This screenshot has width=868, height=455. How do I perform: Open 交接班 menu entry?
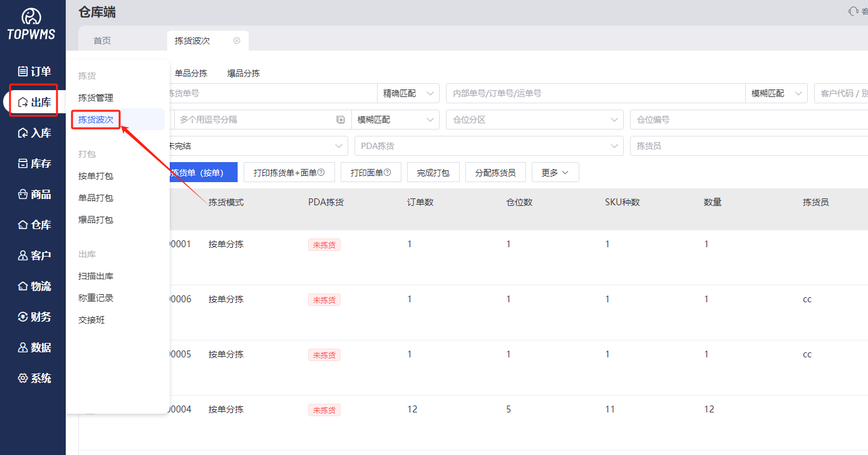click(91, 320)
